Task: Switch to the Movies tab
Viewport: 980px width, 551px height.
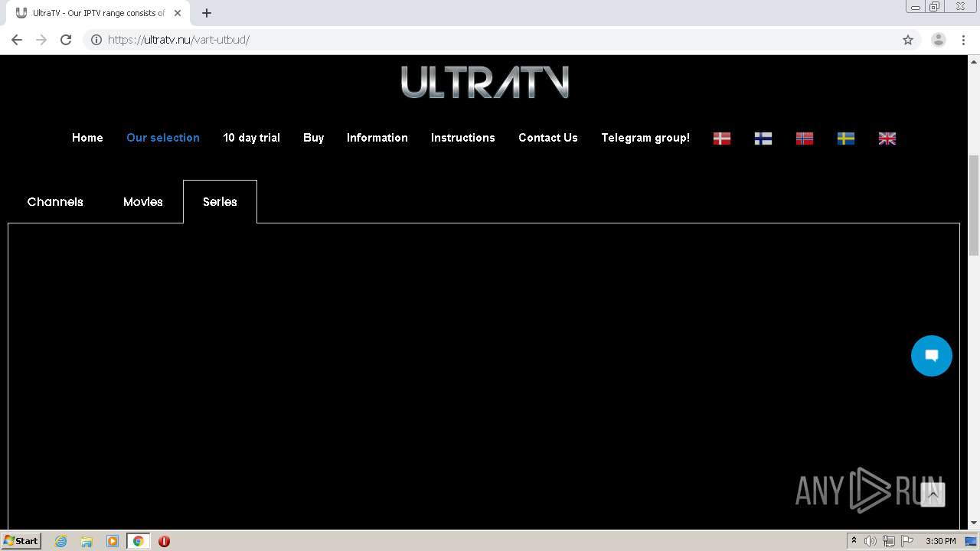Action: 143,202
